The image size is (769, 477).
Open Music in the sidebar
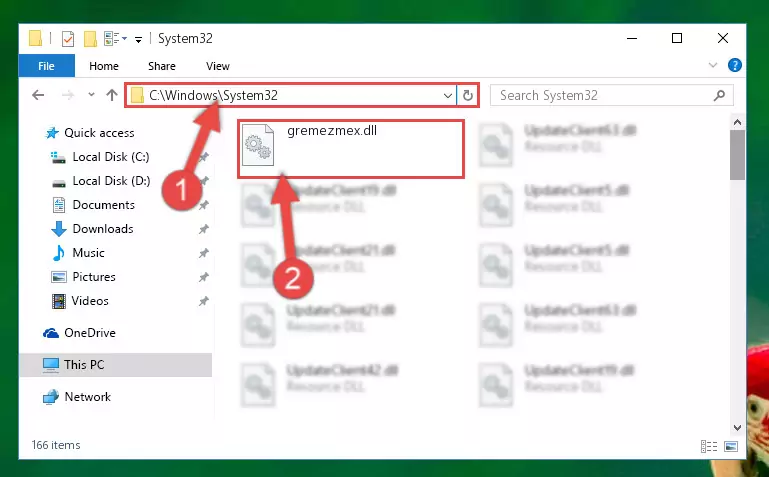click(88, 253)
